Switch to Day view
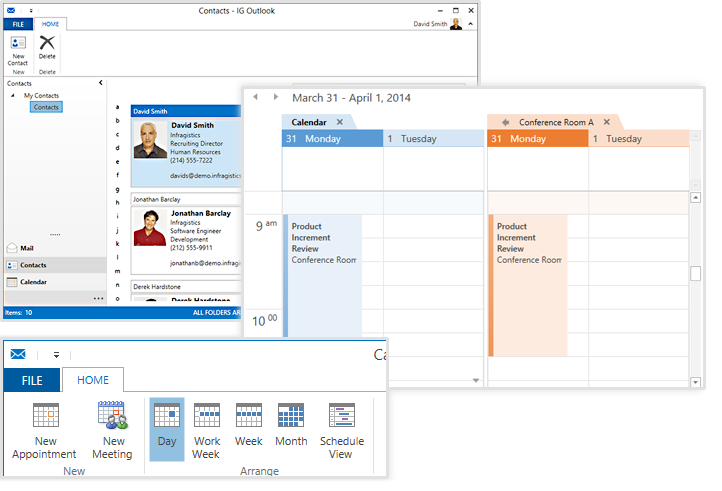Image resolution: width=722 pixels, height=491 pixels. tap(167, 429)
